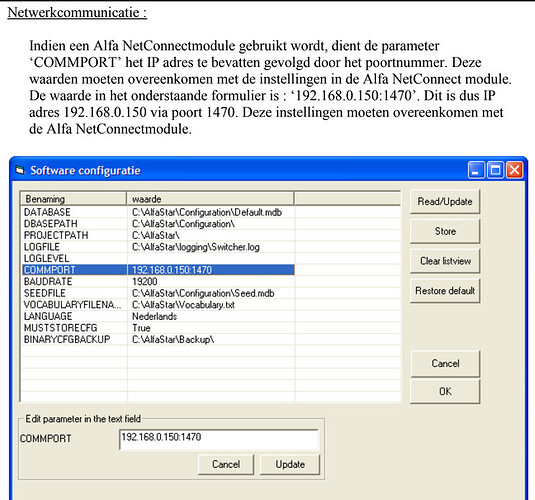Click the Cancel button above OK

click(445, 363)
